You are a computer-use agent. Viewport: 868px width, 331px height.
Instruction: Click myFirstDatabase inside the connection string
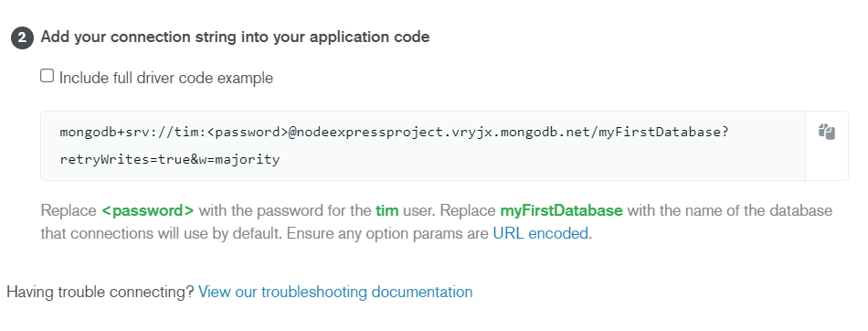tap(660, 132)
